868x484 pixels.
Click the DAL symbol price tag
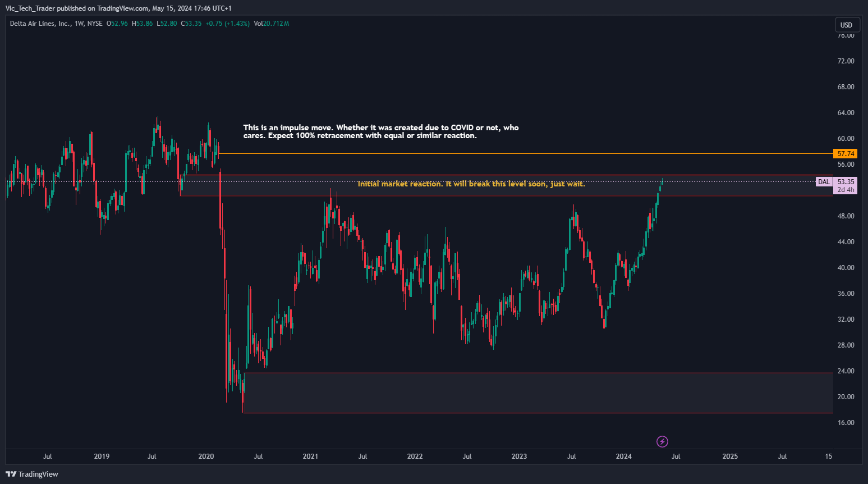click(x=824, y=182)
